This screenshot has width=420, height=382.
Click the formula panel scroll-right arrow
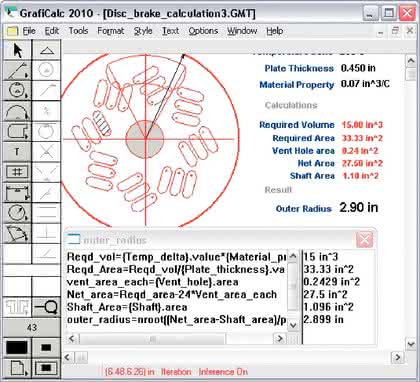click(x=280, y=339)
